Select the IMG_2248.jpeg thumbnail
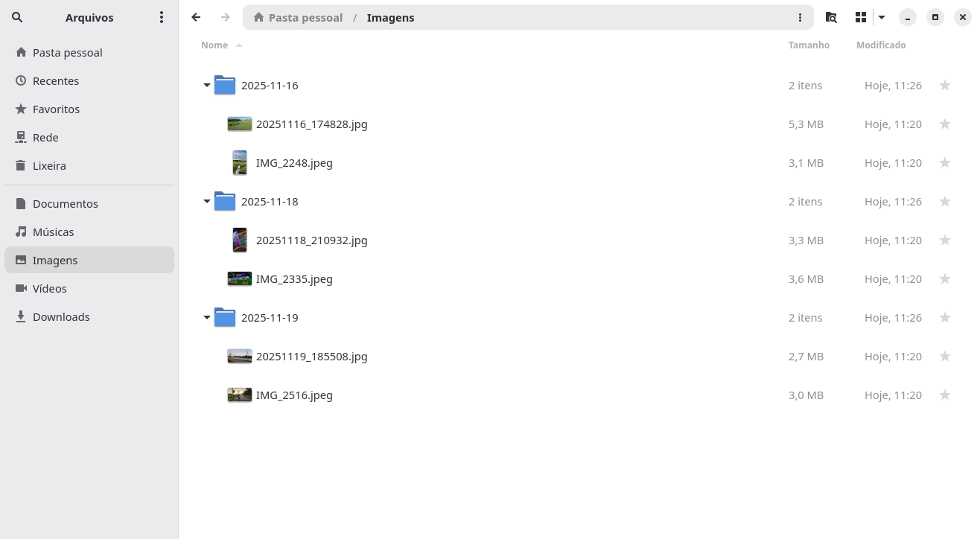The height and width of the screenshot is (539, 980). (240, 163)
